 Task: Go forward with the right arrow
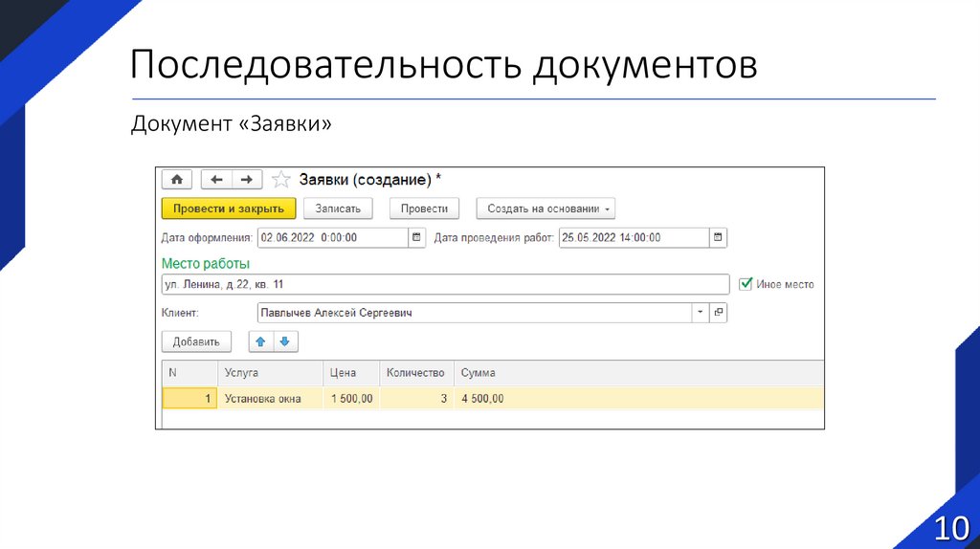[x=246, y=179]
